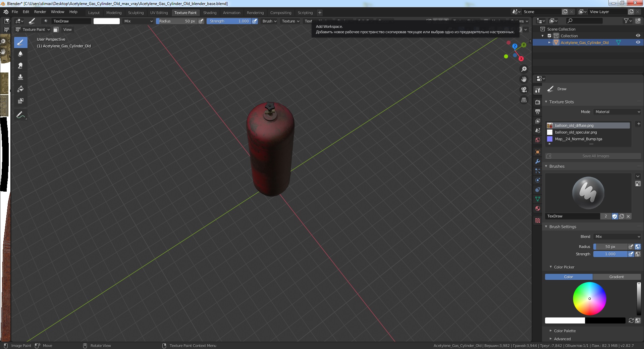
Task: Toggle the camera view icon
Action: coord(524,90)
